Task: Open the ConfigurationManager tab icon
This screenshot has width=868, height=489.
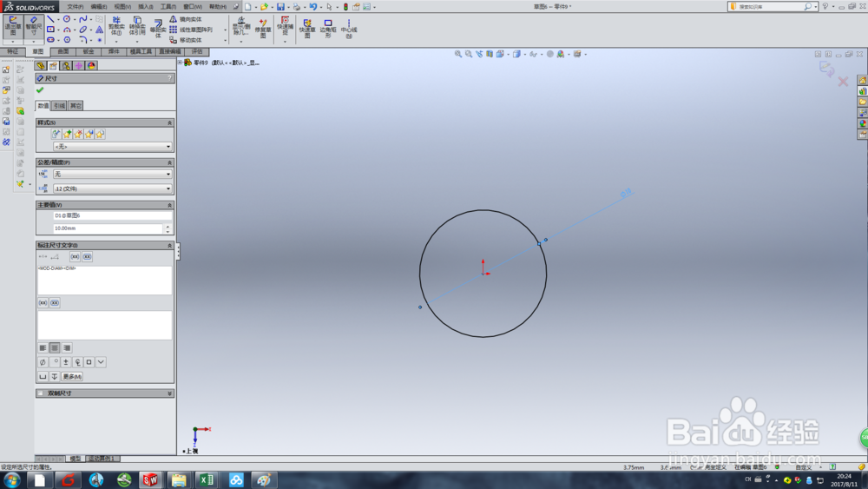Action: 66,66
